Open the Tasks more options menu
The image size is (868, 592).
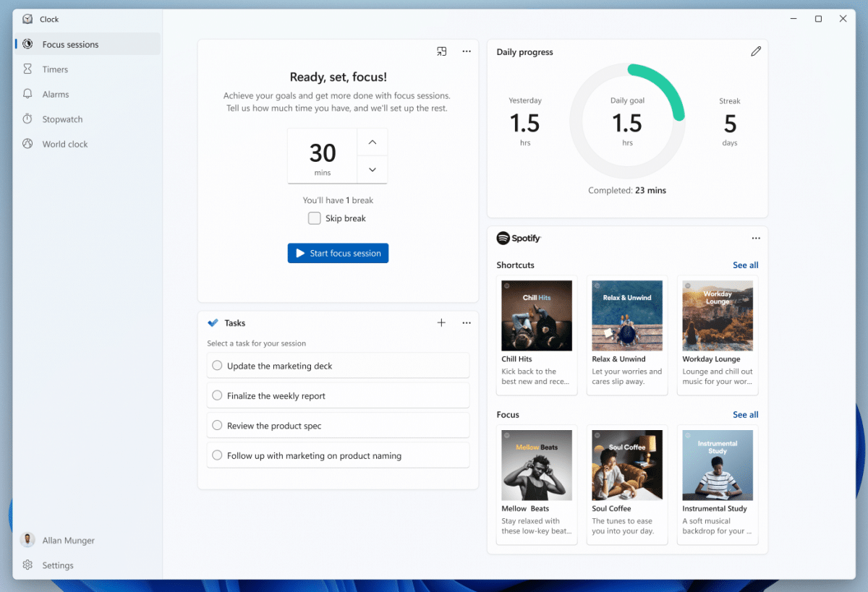(466, 323)
